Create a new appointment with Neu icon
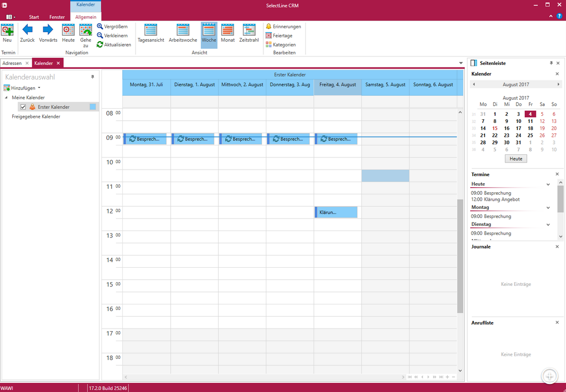 [x=7, y=30]
